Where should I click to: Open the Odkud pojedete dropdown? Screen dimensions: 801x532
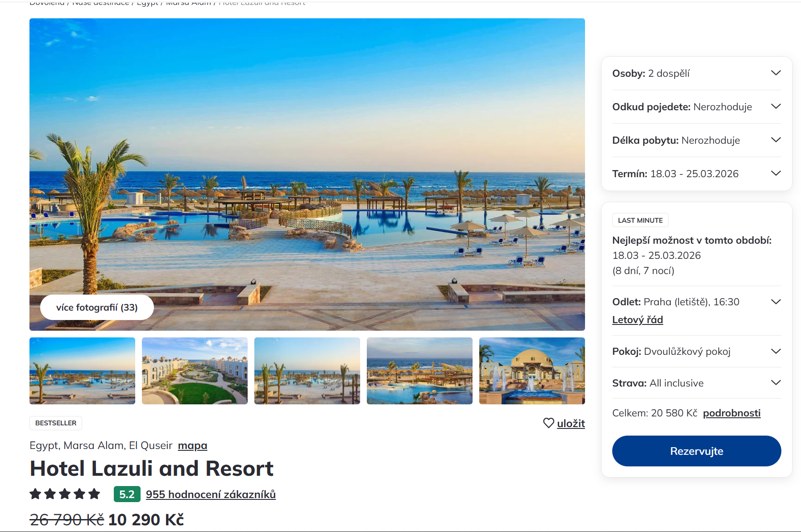tap(697, 107)
